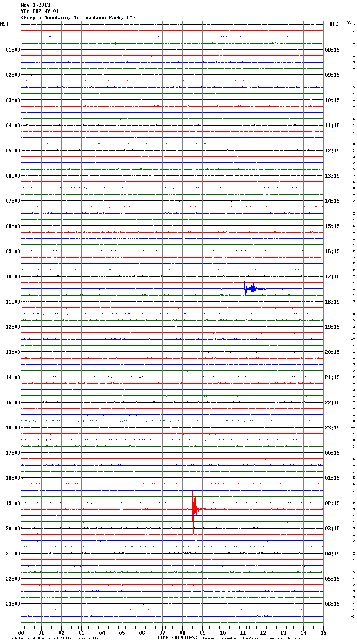Image resolution: width=357 pixels, height=644 pixels.
Task: Select the 04:00 MST time label
Action: [x=13, y=126]
